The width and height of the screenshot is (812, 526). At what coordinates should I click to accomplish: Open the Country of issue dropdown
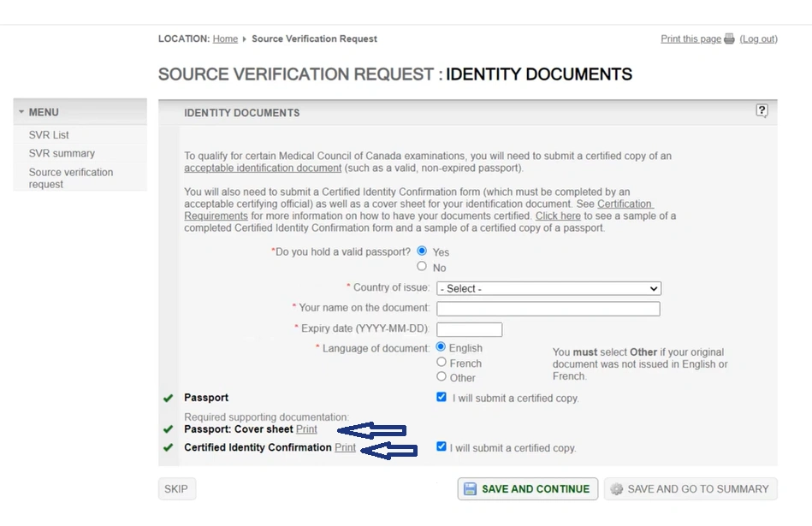548,289
